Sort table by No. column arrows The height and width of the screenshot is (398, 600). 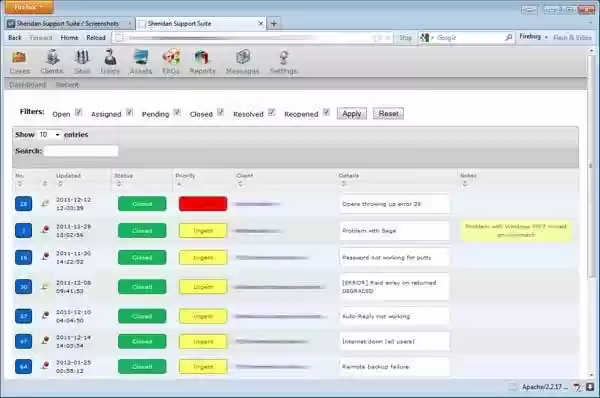[19, 184]
